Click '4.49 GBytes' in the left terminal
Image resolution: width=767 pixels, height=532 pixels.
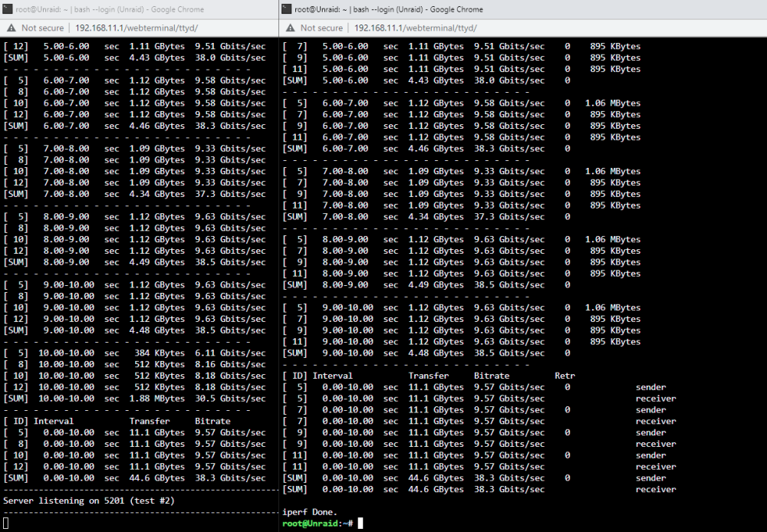click(157, 262)
